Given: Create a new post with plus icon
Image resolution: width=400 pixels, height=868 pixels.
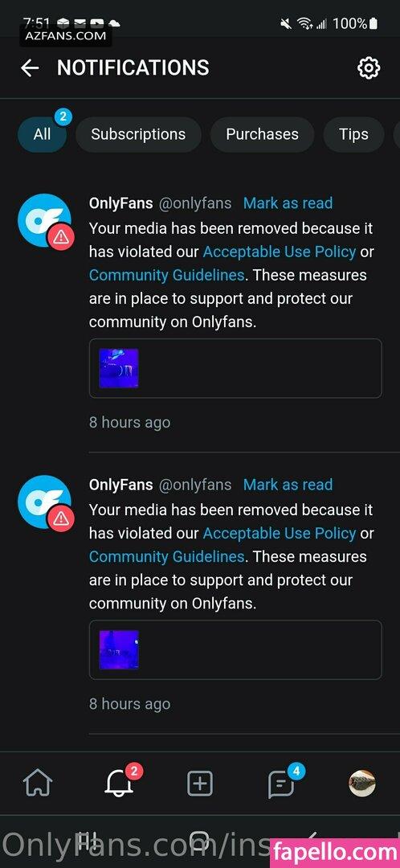Looking at the screenshot, I should click(200, 784).
